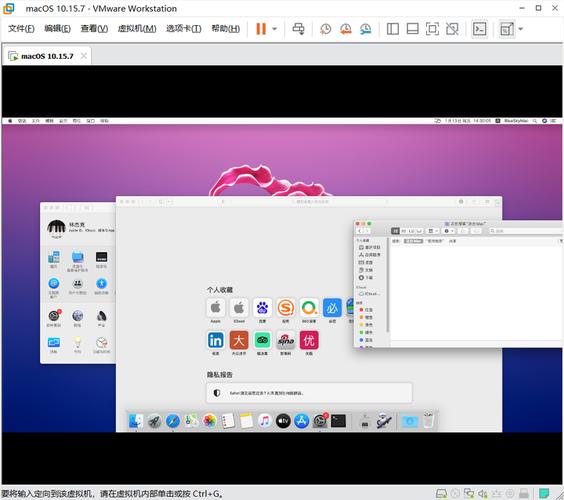
Task: Open Photos in the Dock
Action: (x=209, y=421)
